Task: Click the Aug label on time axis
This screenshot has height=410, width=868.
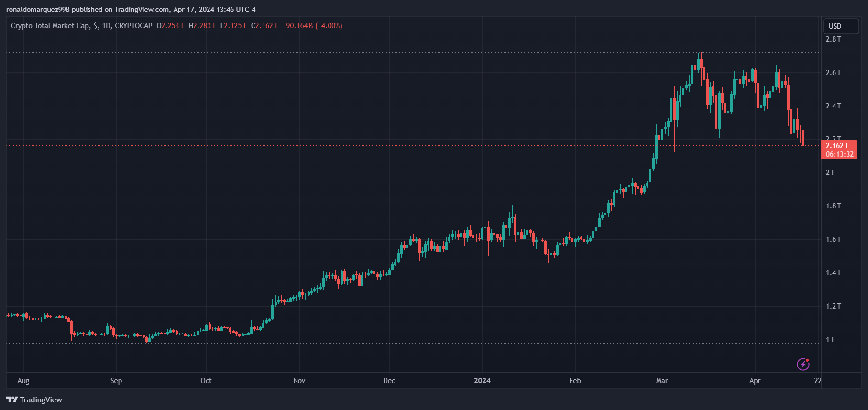Action: (x=23, y=381)
